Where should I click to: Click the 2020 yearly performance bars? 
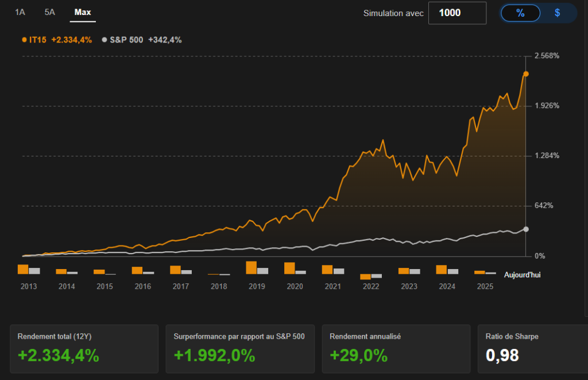[x=295, y=268]
